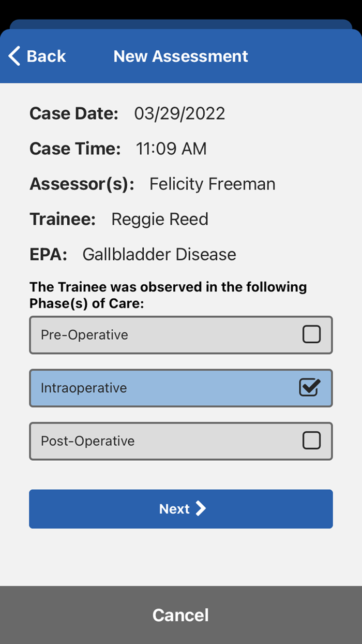Select the highlighted Intraoperative row
The image size is (362, 644).
pyautogui.click(x=181, y=388)
